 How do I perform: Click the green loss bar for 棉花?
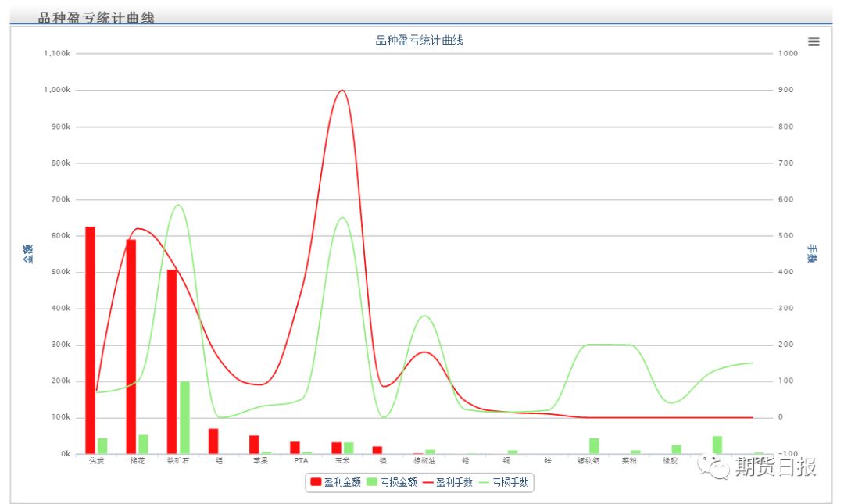[143, 445]
